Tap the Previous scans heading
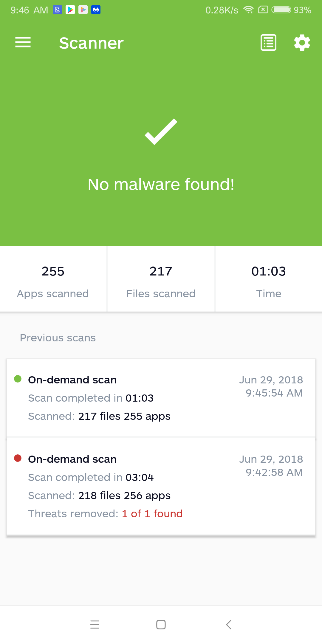The width and height of the screenshot is (322, 644). 58,338
